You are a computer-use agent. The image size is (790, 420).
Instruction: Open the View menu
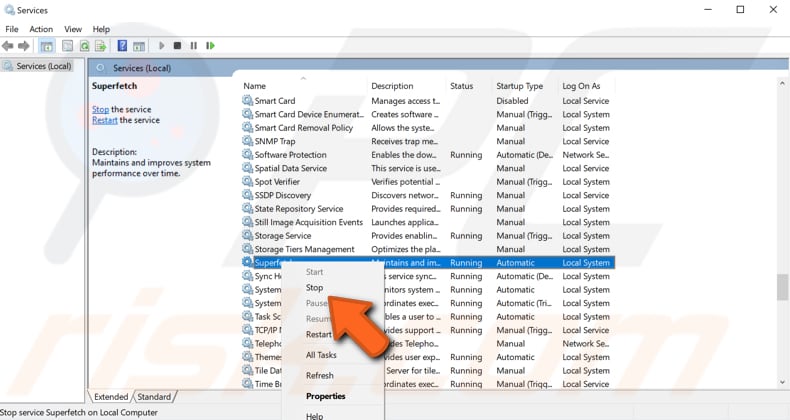click(x=73, y=29)
